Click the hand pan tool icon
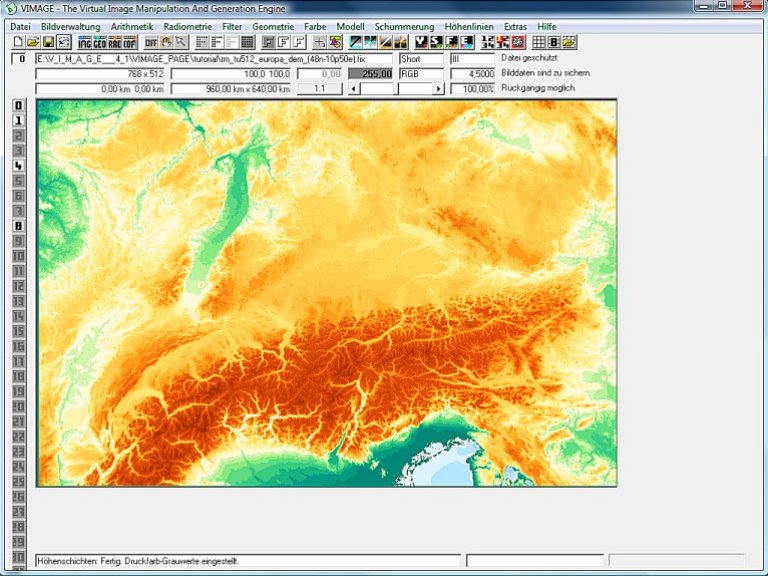The image size is (768, 576). point(166,42)
